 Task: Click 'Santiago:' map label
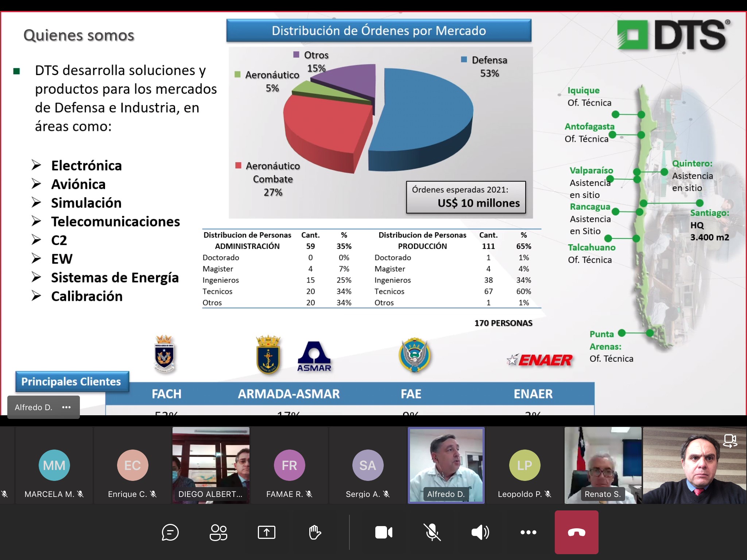709,213
